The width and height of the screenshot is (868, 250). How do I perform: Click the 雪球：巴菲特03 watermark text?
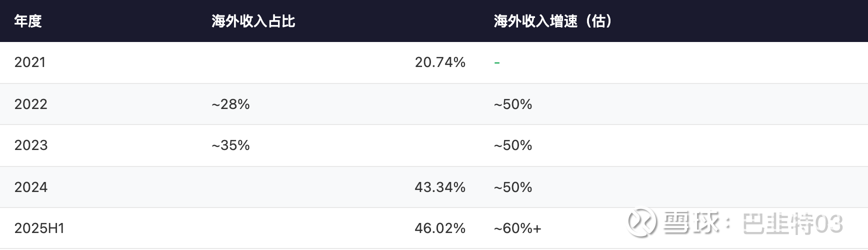tap(753, 223)
